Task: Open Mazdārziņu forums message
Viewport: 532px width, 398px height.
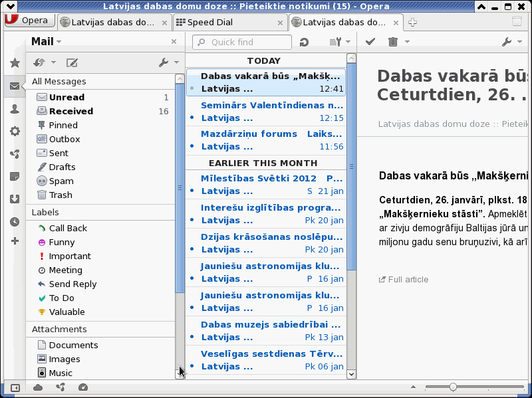Action: click(266, 140)
